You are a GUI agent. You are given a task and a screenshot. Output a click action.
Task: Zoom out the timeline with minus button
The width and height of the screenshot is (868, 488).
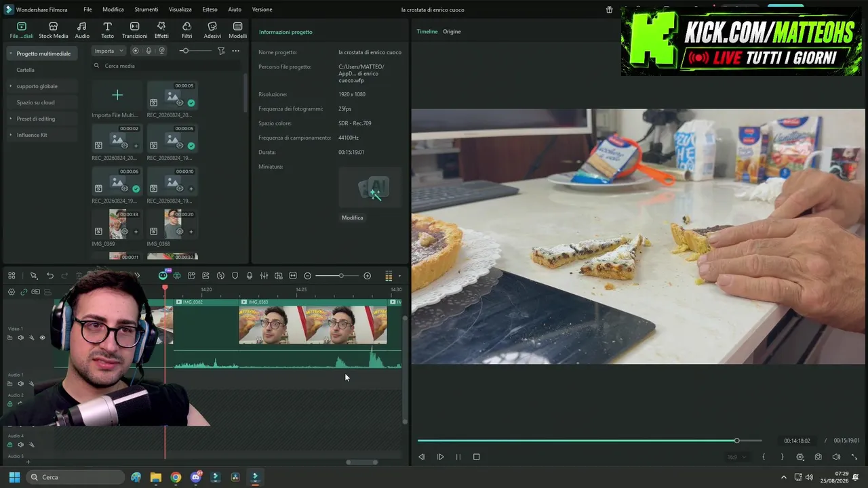(x=308, y=276)
